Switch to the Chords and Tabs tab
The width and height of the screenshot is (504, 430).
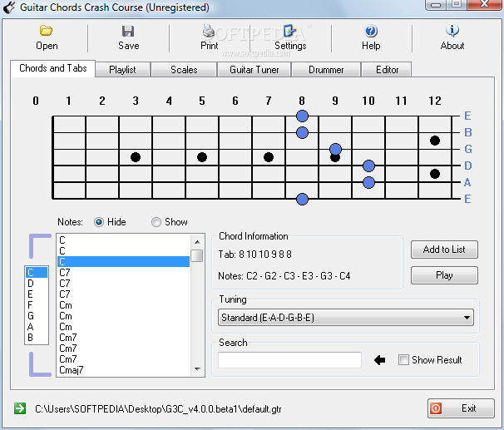click(53, 68)
